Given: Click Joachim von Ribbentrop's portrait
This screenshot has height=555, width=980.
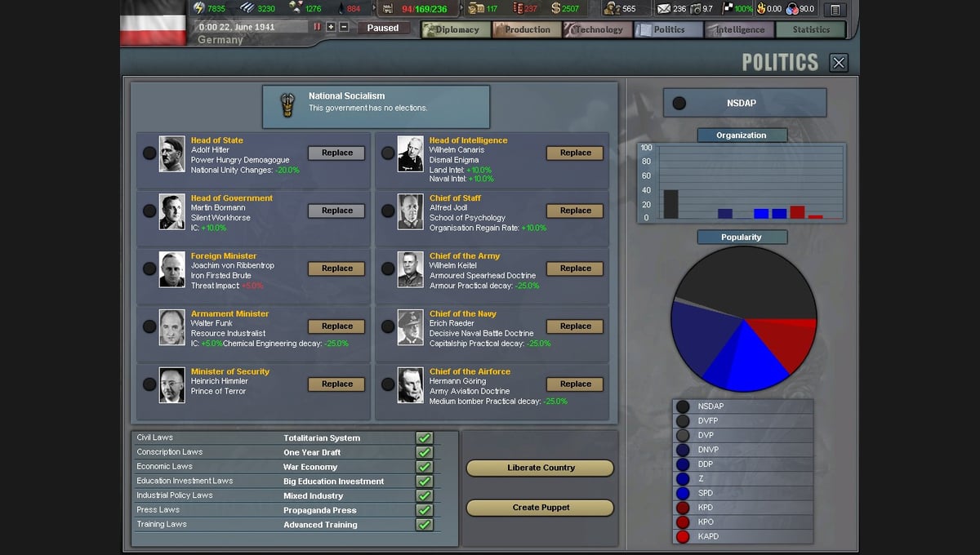Looking at the screenshot, I should [172, 269].
